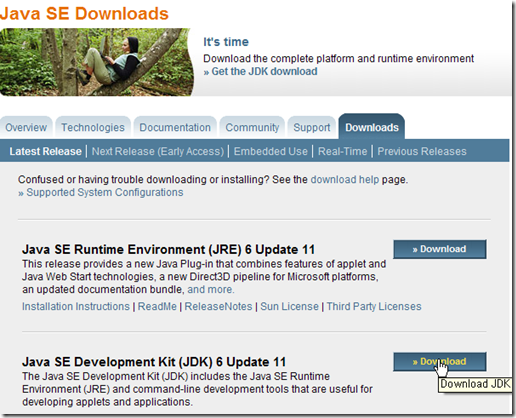
Task: Open the Sun License link
Action: coord(289,306)
